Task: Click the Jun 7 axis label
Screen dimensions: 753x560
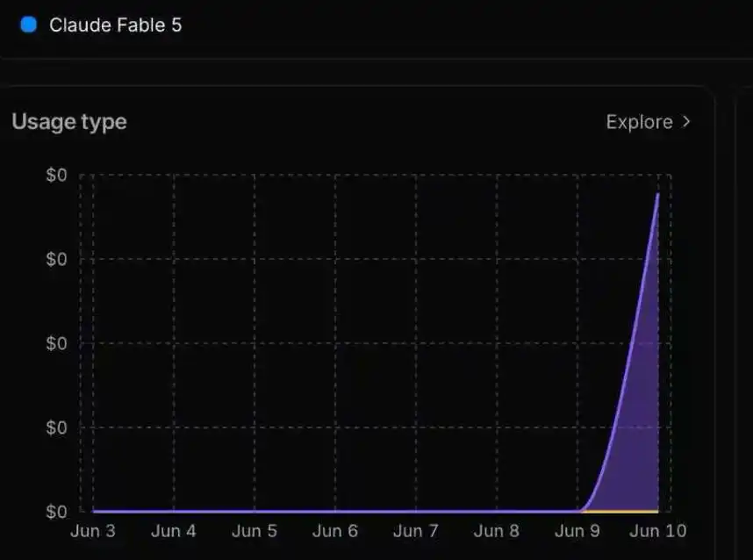Action: click(415, 531)
